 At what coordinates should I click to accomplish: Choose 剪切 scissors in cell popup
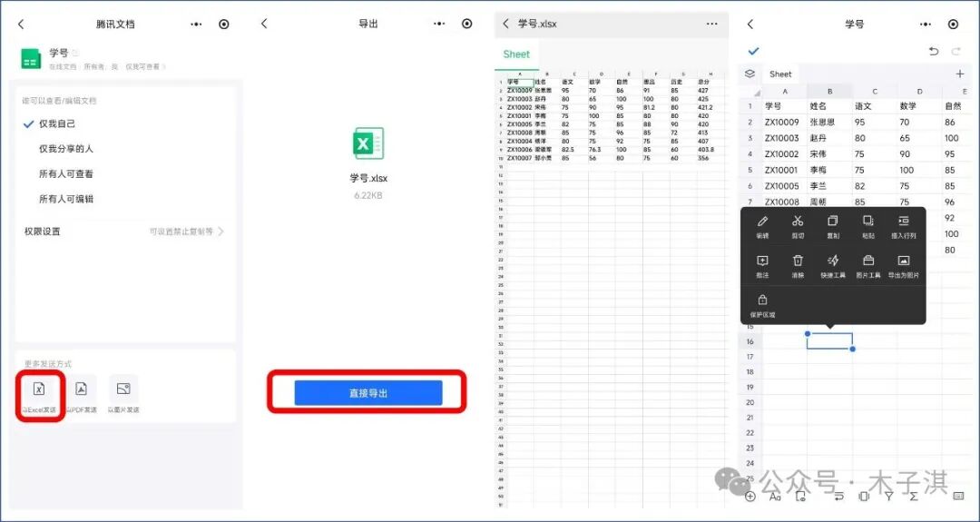pyautogui.click(x=798, y=227)
